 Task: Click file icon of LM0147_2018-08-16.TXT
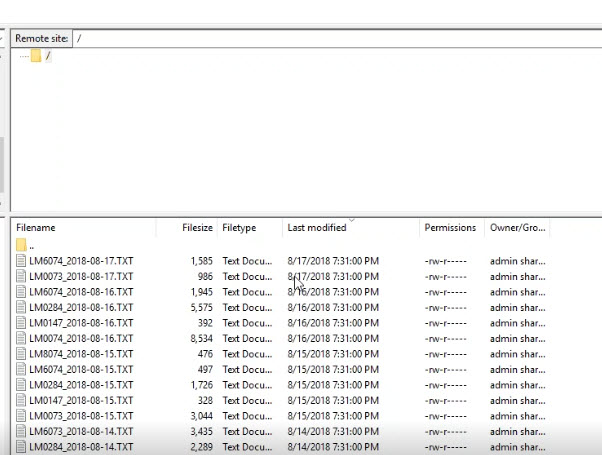22,323
